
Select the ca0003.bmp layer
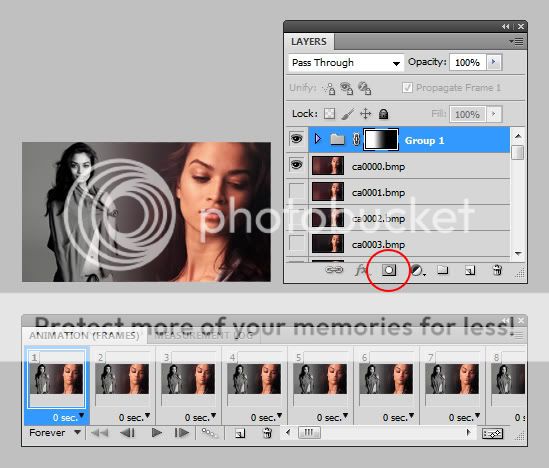coord(409,244)
